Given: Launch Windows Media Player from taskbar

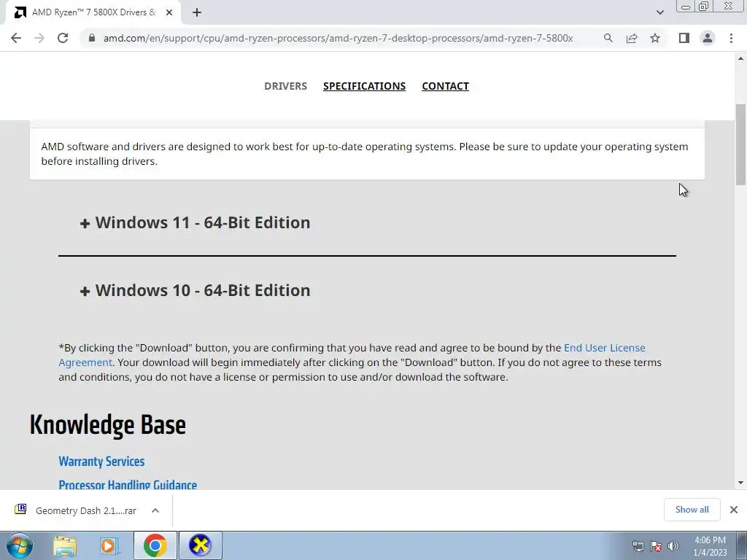Looking at the screenshot, I should pos(109,545).
